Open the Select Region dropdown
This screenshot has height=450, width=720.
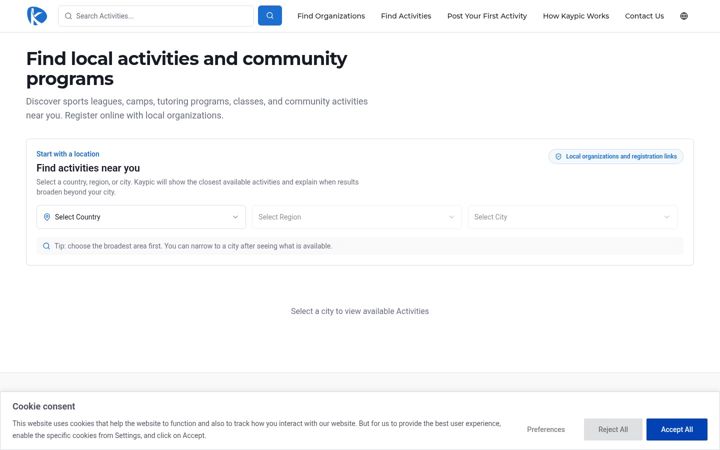point(356,217)
